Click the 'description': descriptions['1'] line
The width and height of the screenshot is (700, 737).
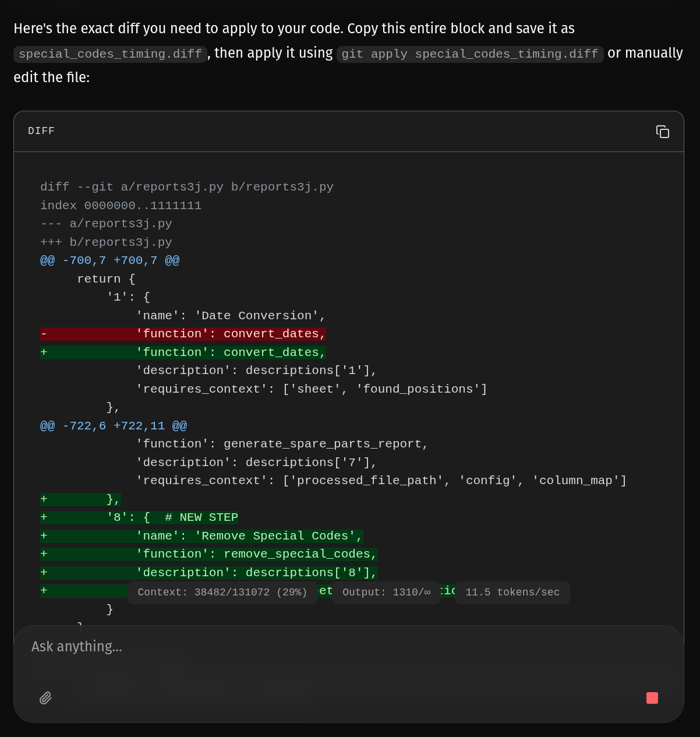click(x=256, y=371)
